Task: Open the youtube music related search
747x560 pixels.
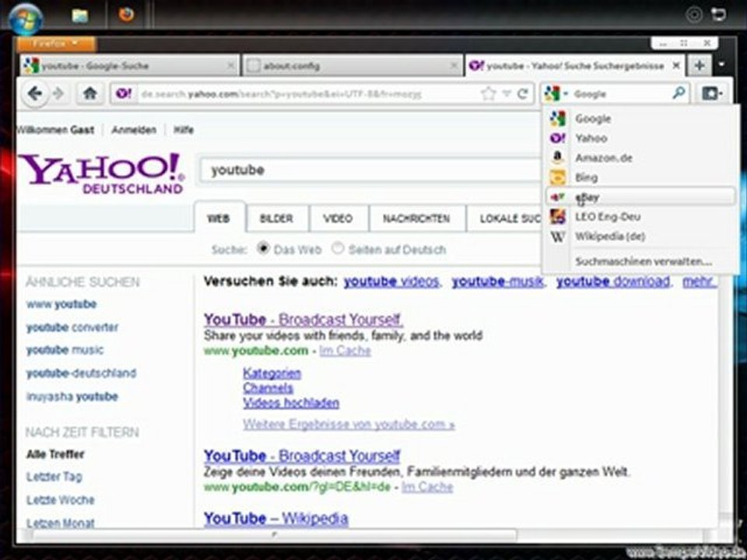Action: point(65,350)
